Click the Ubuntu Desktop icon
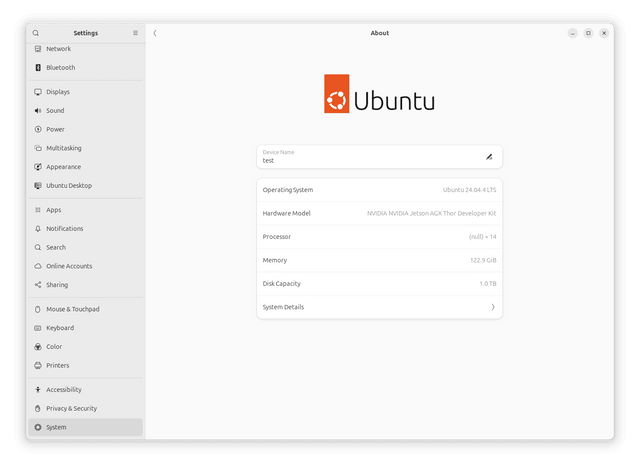 coord(38,186)
